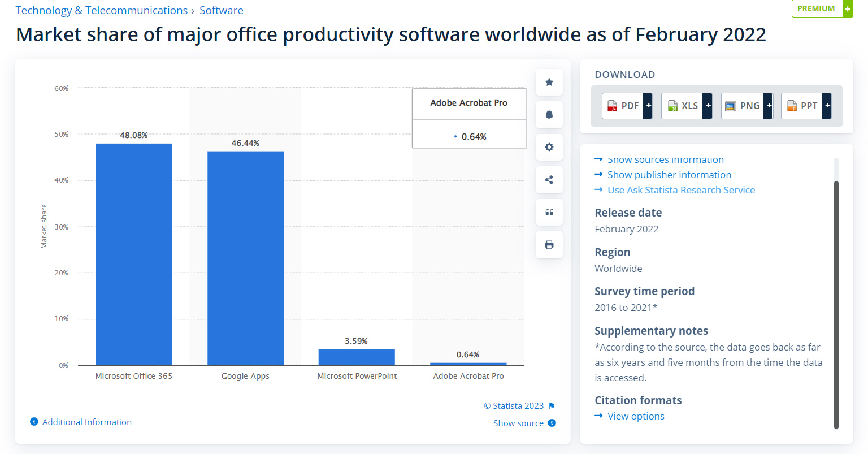Click the 3.59% bar label
Viewport: 868px width, 454px height.
tap(356, 341)
